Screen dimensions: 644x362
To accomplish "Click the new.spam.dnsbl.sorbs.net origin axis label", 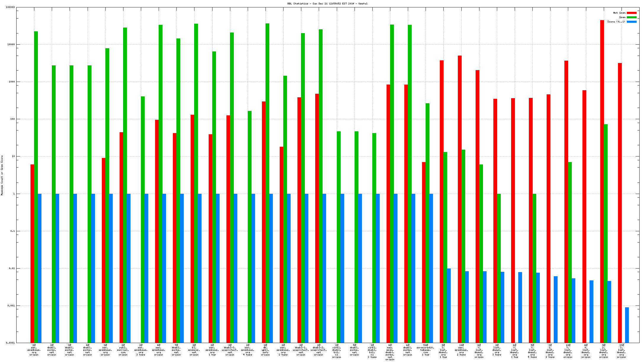I will pyautogui.click(x=390, y=352).
